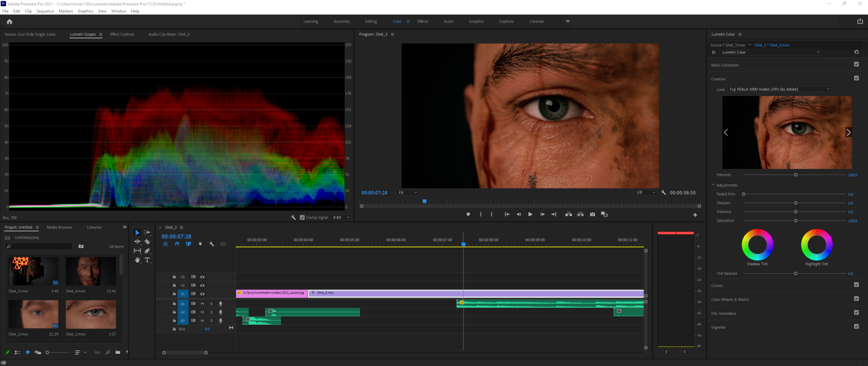
Task: Hide track V1 with eye icon
Action: [x=202, y=294]
